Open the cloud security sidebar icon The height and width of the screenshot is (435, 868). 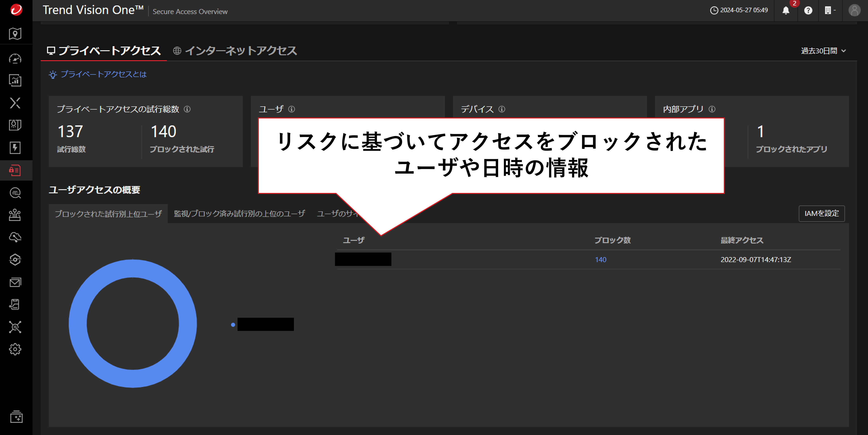(x=15, y=237)
